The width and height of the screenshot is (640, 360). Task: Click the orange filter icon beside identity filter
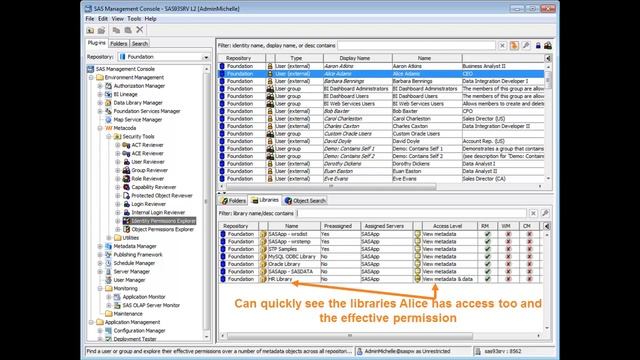coord(514,46)
